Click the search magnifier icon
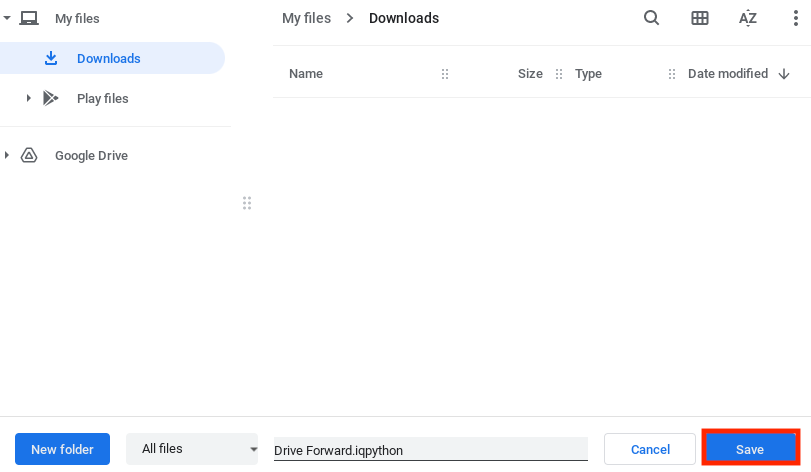Screen dimensions: 811x472 coord(651,18)
